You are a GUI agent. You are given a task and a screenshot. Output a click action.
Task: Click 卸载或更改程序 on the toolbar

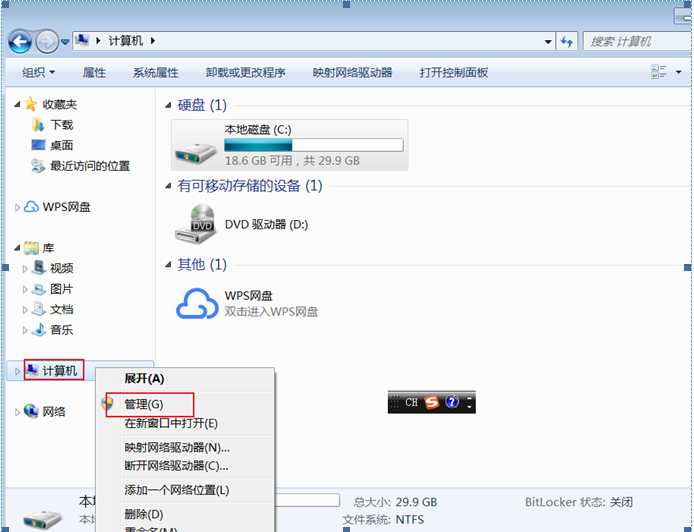246,72
